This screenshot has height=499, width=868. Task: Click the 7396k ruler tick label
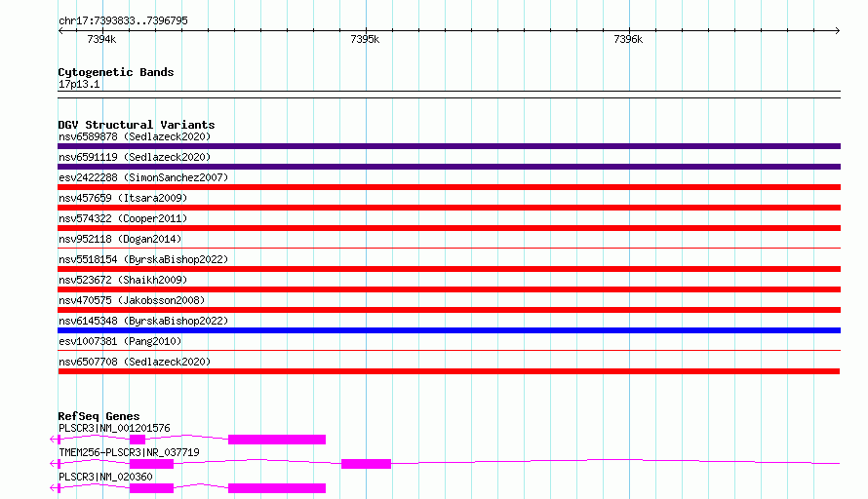tap(628, 39)
